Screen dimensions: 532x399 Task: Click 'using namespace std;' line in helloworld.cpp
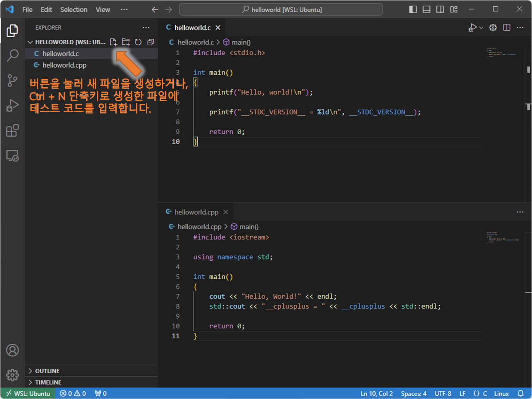[233, 257]
